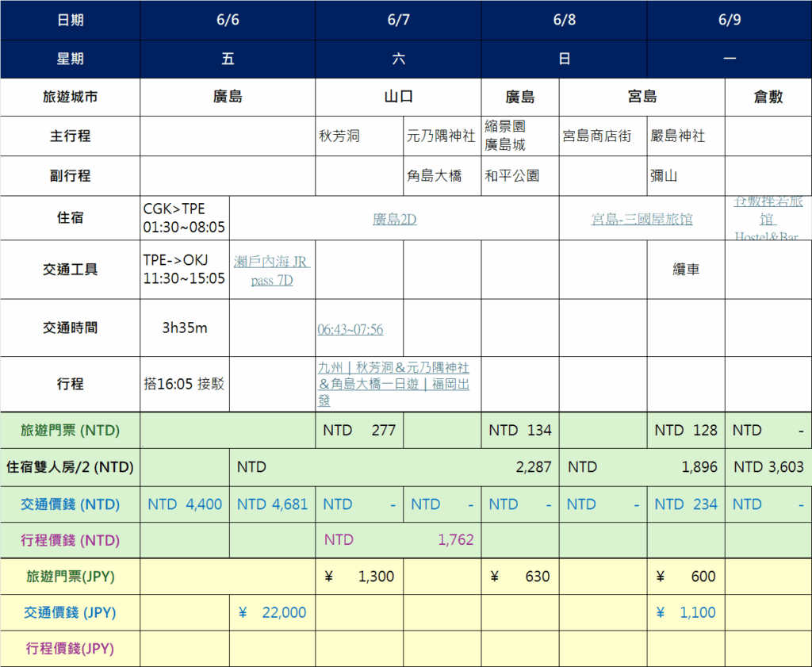Select the 6/7 date header cell
This screenshot has height=667, width=812.
point(398,21)
